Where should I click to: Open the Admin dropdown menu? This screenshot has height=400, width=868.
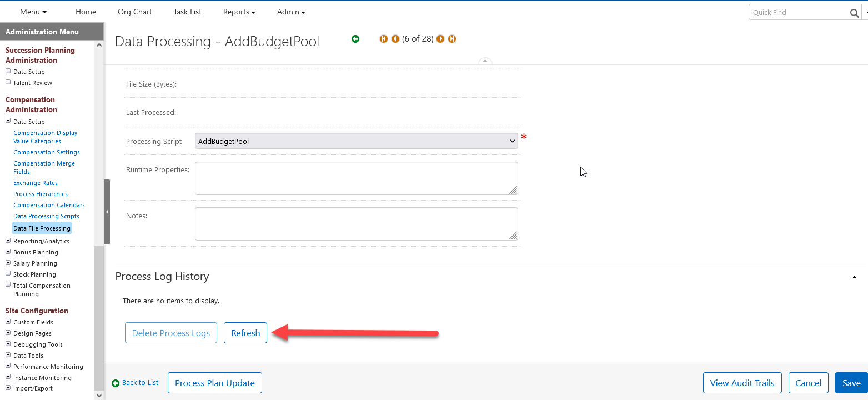[291, 12]
